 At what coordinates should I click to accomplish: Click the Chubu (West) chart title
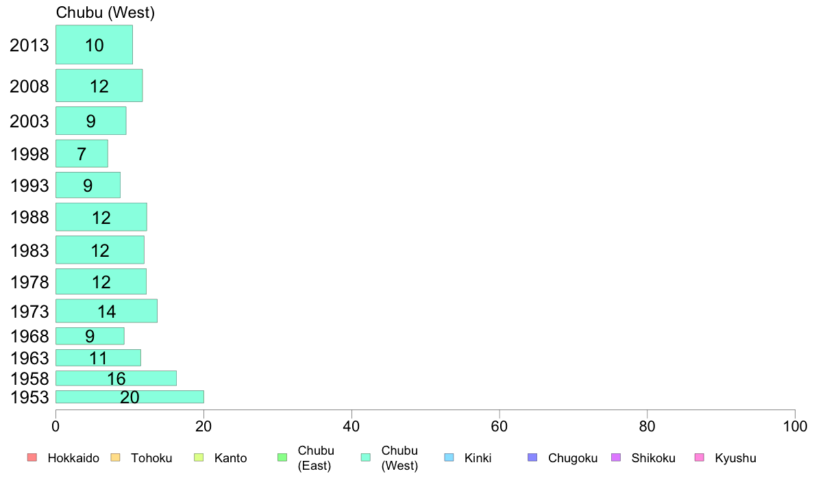pos(106,13)
